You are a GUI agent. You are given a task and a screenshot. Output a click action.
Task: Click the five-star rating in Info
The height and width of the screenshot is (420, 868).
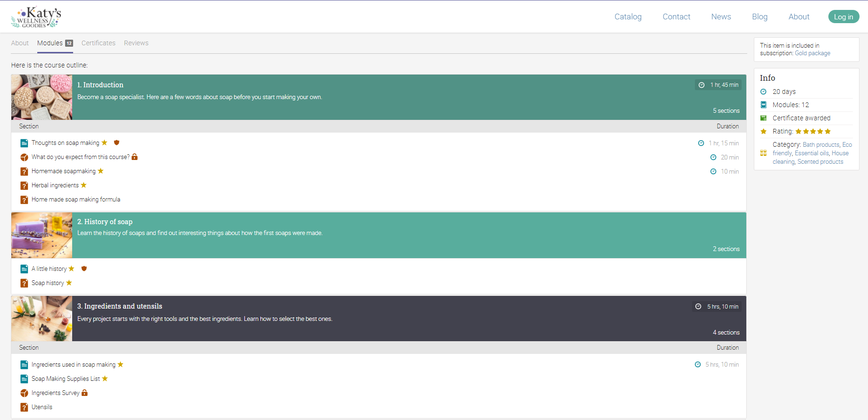click(813, 131)
